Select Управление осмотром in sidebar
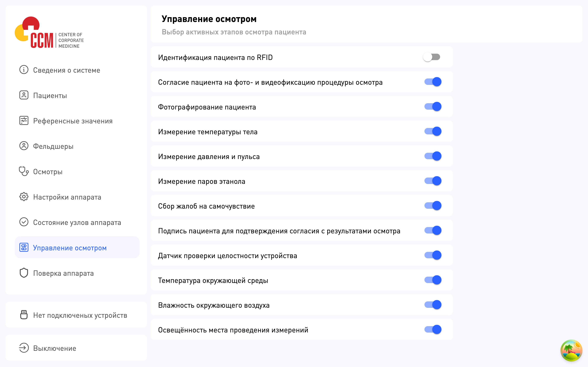The width and height of the screenshot is (588, 367). pos(70,248)
